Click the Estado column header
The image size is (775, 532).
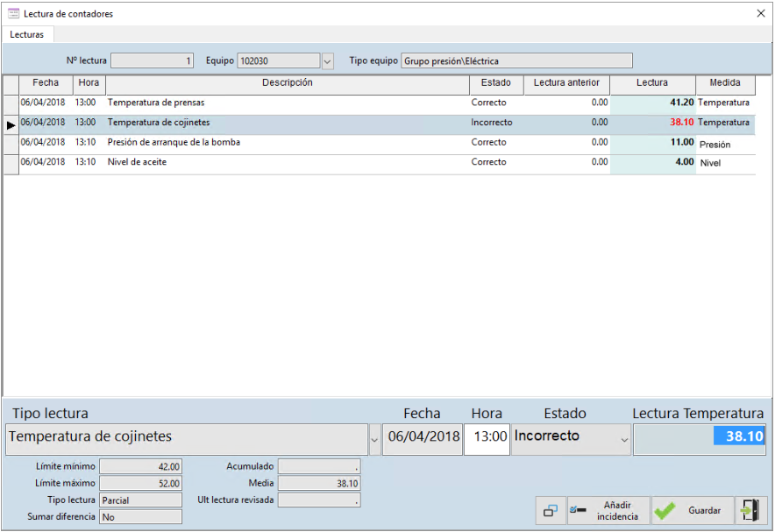pyautogui.click(x=496, y=83)
